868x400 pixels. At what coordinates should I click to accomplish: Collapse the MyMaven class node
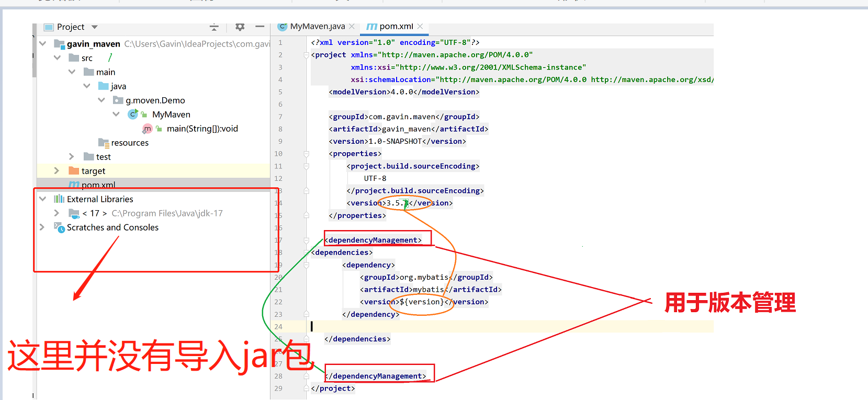116,114
